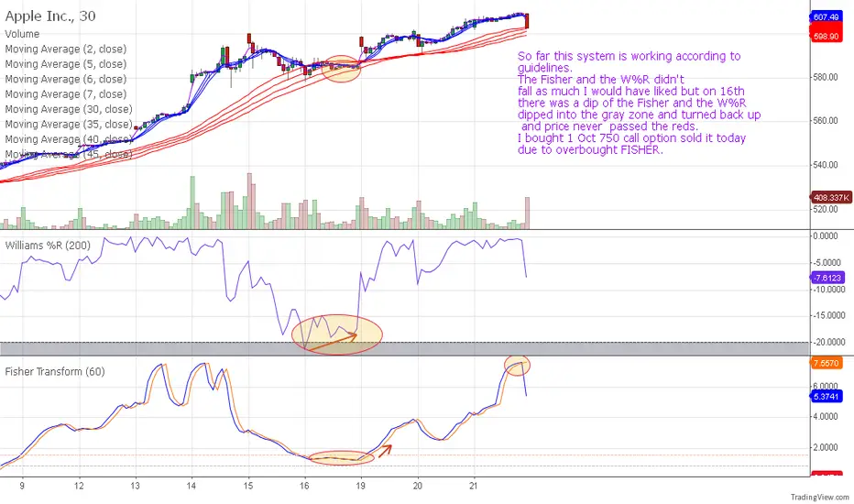Click the Fisher Transform (60) indicator label

pyautogui.click(x=55, y=372)
